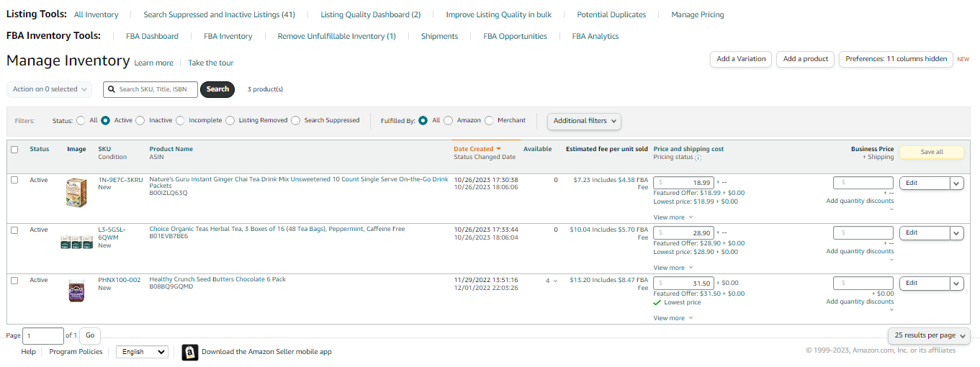The image size is (980, 367).
Task: Click Add a product button
Action: pos(806,59)
